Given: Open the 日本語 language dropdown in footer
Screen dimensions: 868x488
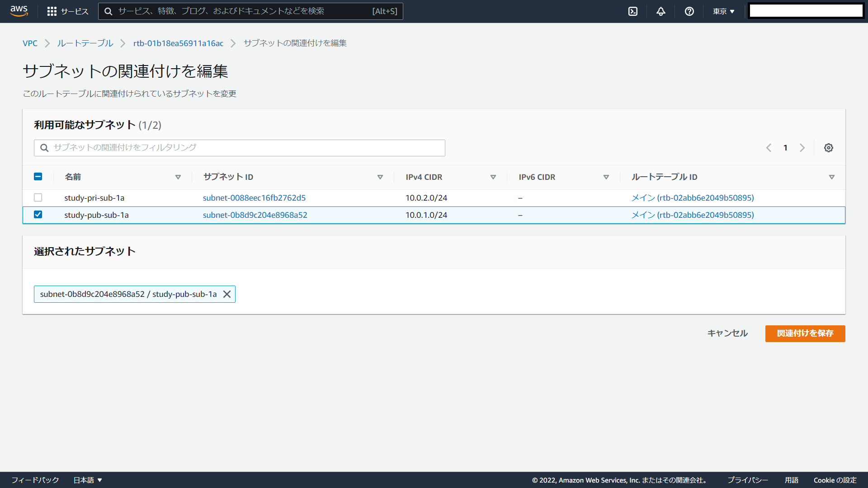Looking at the screenshot, I should pyautogui.click(x=88, y=480).
